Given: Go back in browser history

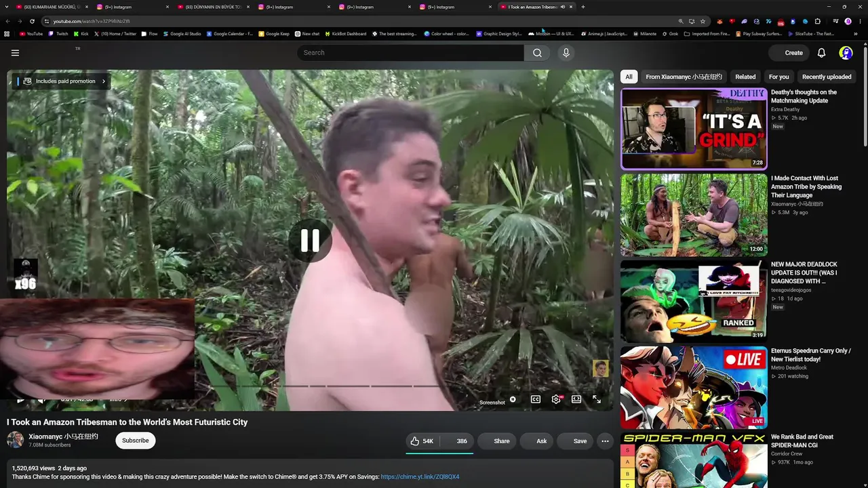Looking at the screenshot, I should click(8, 21).
